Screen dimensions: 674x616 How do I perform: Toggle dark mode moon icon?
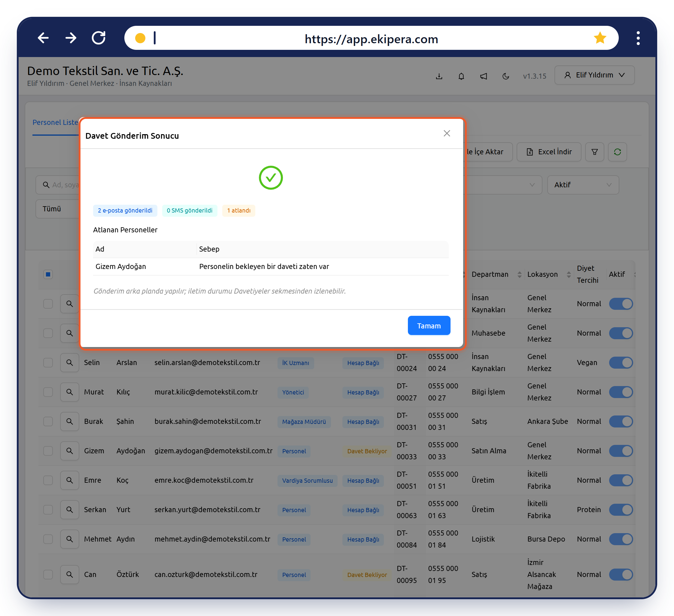[x=505, y=76]
